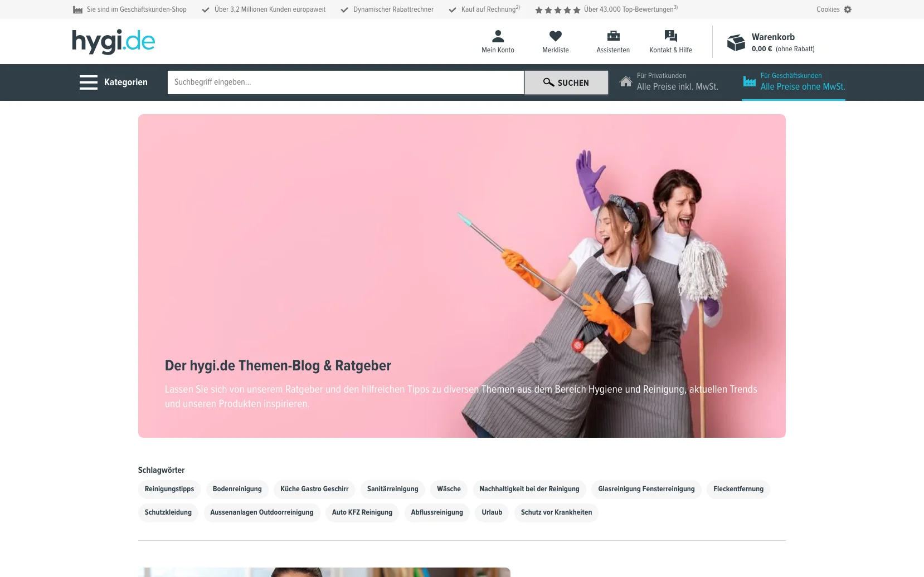Click the SUCHEN search button

[566, 82]
